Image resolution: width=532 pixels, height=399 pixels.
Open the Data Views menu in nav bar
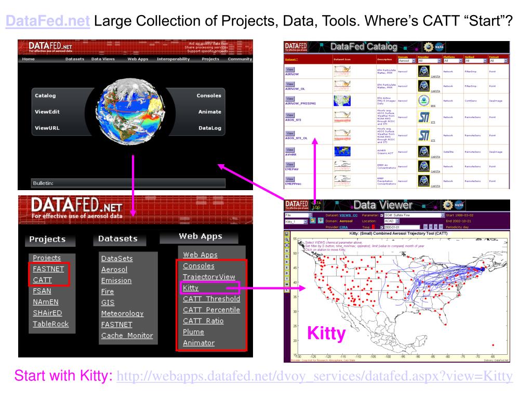point(103,59)
